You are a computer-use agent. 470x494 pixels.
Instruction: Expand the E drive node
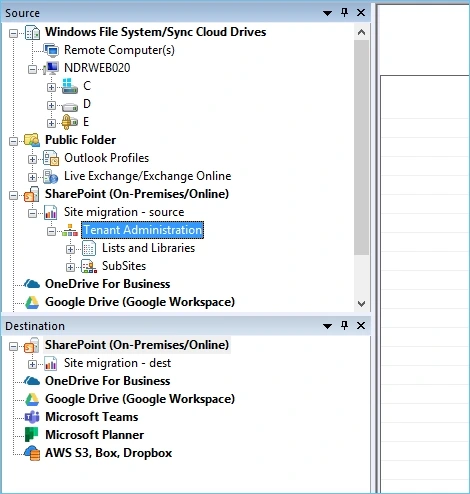(x=51, y=123)
